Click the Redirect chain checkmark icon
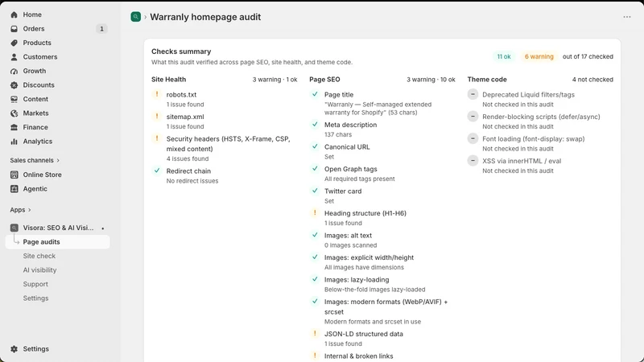The image size is (644, 362). [157, 171]
